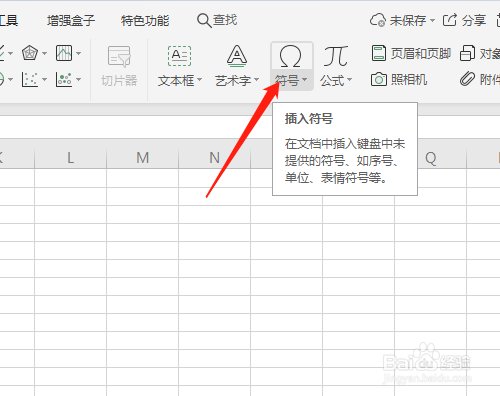Screen dimensions: 500x396
Task: Expand the 艺术字 dropdown arrow
Action: [x=256, y=80]
